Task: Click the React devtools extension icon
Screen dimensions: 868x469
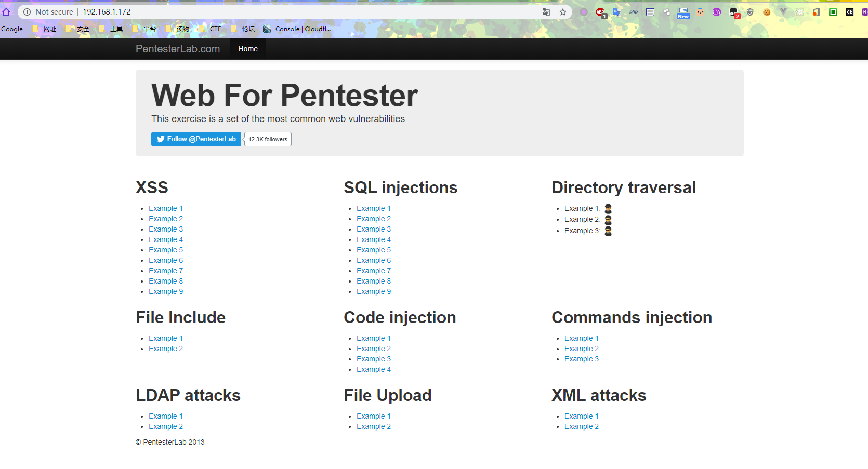Action: coord(800,12)
